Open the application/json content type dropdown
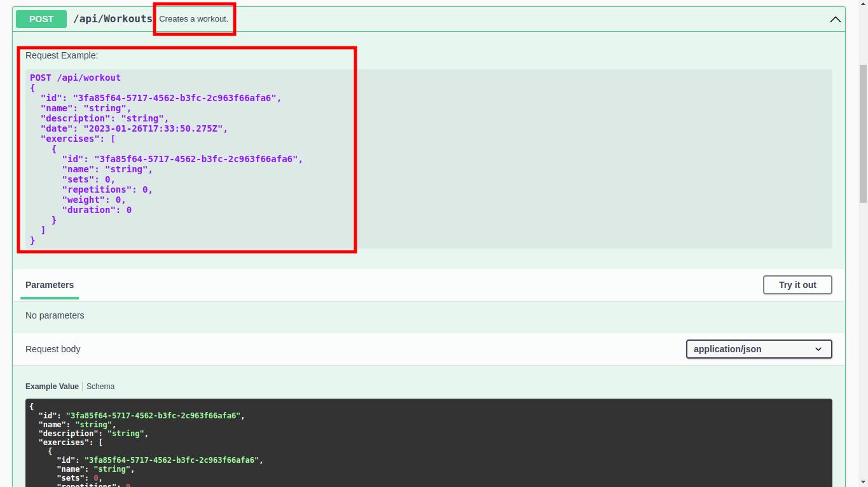 (759, 349)
